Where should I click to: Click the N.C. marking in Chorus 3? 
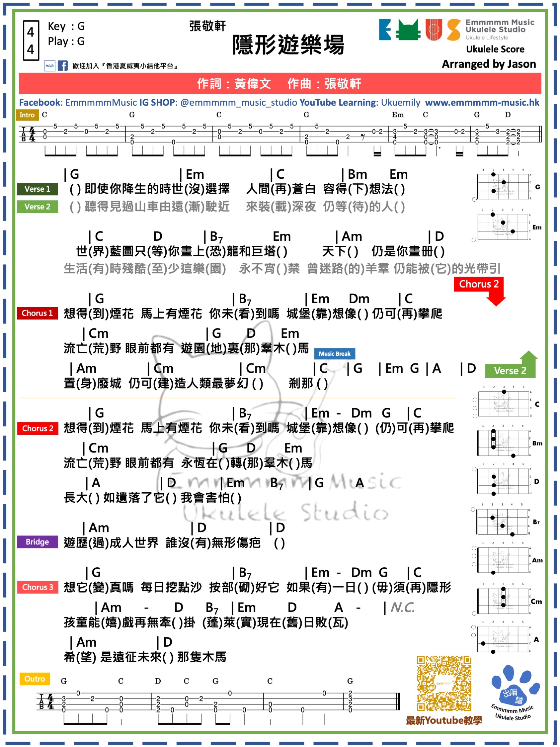pyautogui.click(x=402, y=607)
